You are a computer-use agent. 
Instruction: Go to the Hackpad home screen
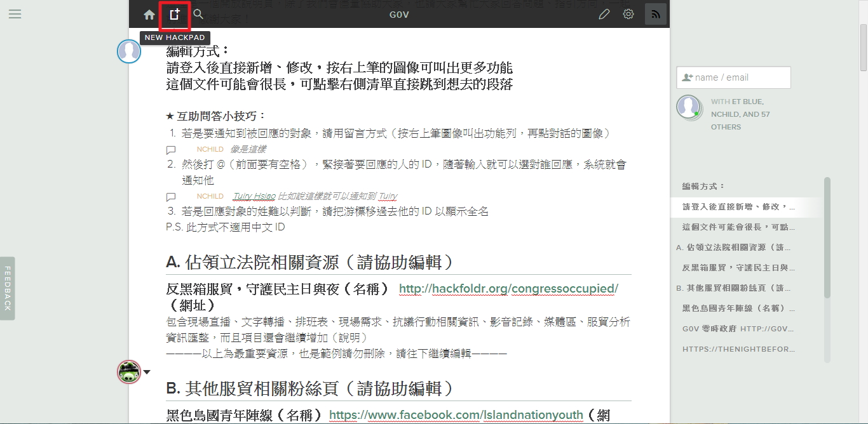point(149,14)
